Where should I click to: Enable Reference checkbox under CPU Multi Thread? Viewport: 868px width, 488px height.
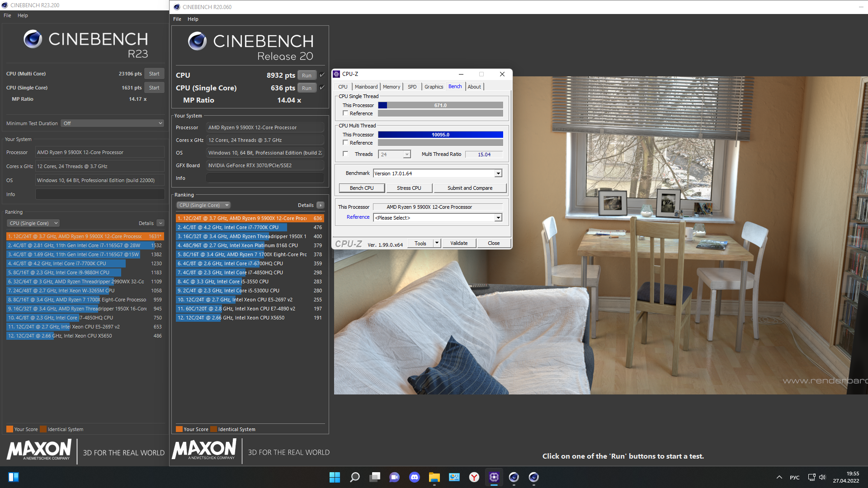point(346,143)
